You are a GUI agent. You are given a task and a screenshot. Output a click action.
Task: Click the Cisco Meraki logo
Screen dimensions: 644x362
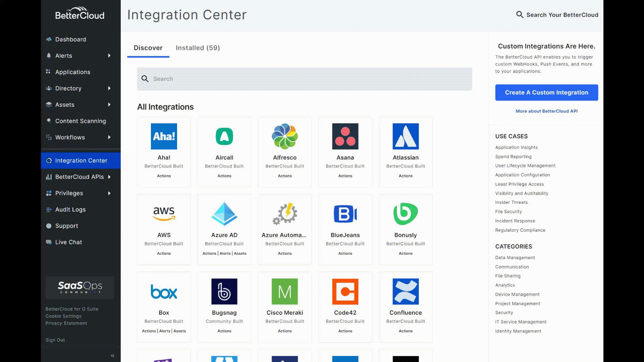pyautogui.click(x=285, y=292)
